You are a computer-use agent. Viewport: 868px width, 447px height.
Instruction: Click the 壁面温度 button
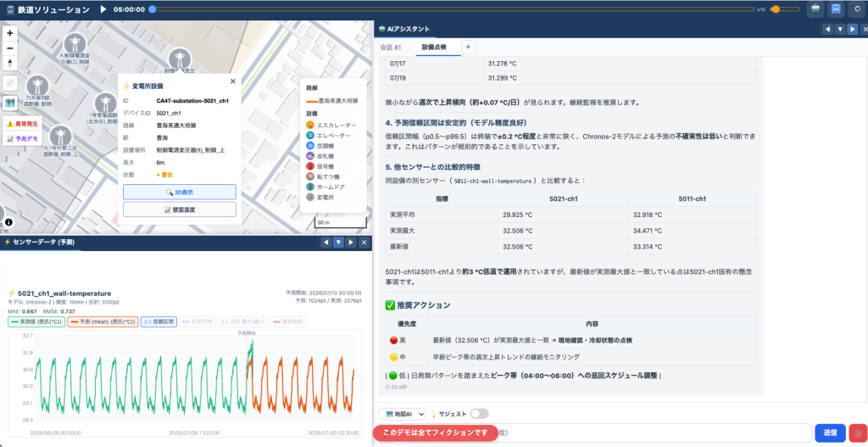coord(180,210)
